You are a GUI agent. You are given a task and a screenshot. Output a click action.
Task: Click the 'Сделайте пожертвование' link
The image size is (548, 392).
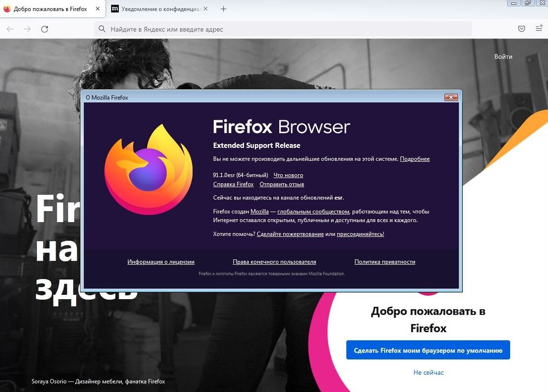tap(290, 234)
